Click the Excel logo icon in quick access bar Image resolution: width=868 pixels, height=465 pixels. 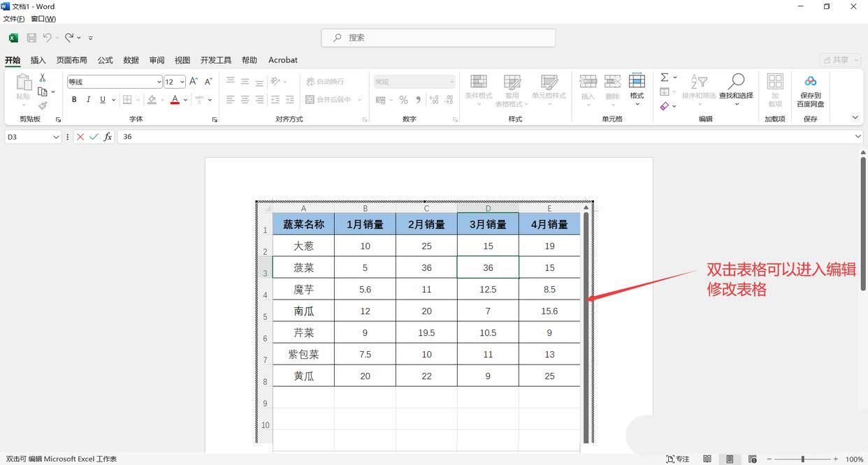[13, 38]
